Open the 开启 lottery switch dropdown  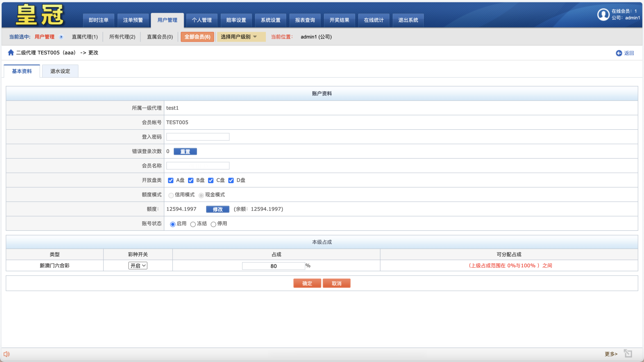tap(137, 265)
